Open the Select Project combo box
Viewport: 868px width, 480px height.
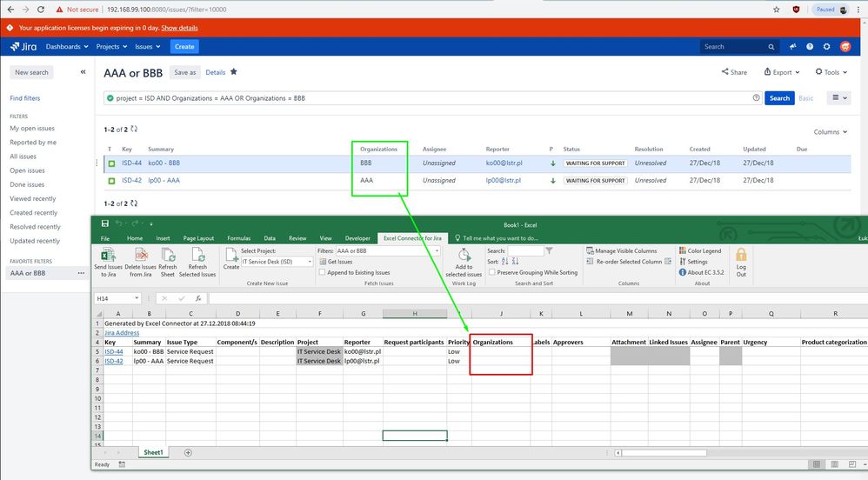pos(277,262)
